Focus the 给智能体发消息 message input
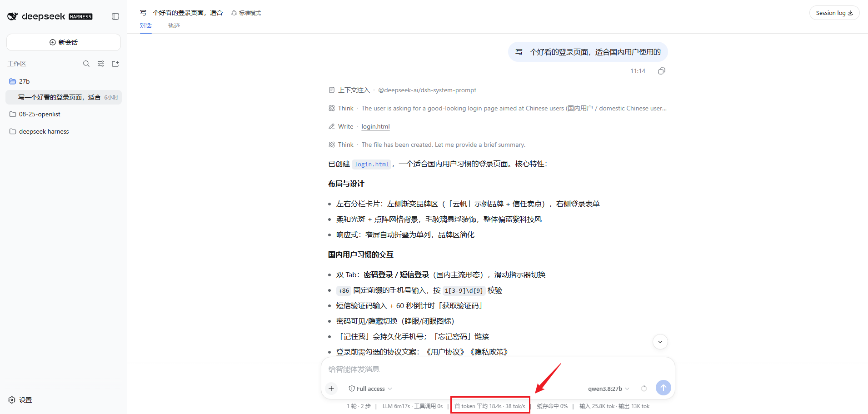Image resolution: width=868 pixels, height=414 pixels. click(498, 369)
